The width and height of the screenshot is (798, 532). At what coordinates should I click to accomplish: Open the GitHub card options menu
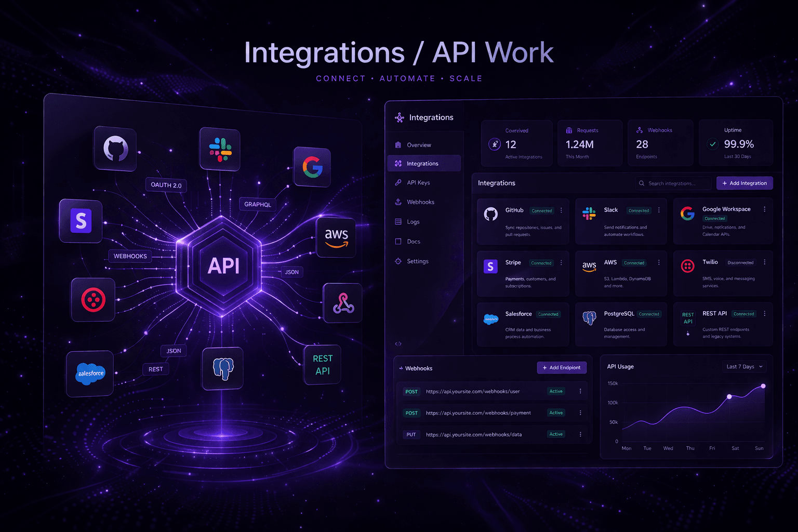point(561,210)
